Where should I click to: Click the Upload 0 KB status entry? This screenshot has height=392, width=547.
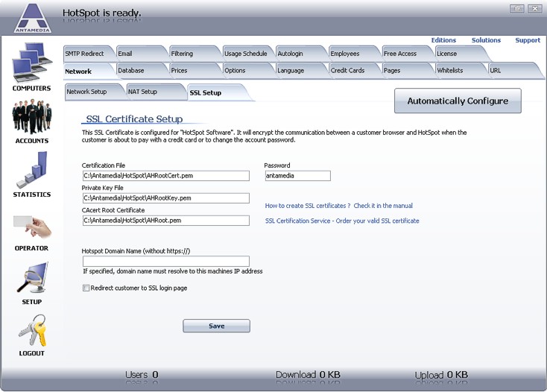pyautogui.click(x=441, y=375)
